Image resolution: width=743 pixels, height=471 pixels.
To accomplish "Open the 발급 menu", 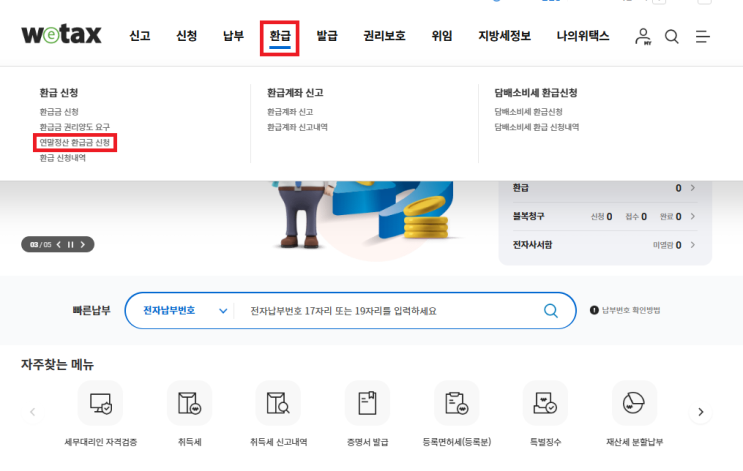I will 327,36.
